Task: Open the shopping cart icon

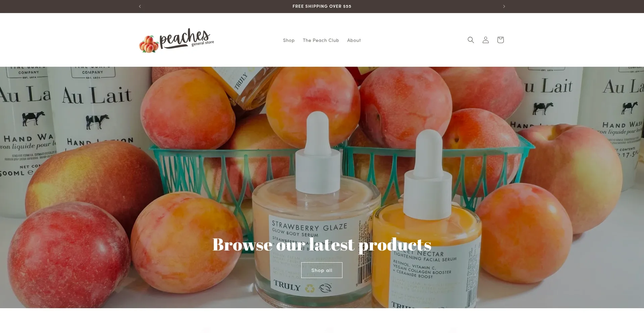Action: [x=500, y=40]
